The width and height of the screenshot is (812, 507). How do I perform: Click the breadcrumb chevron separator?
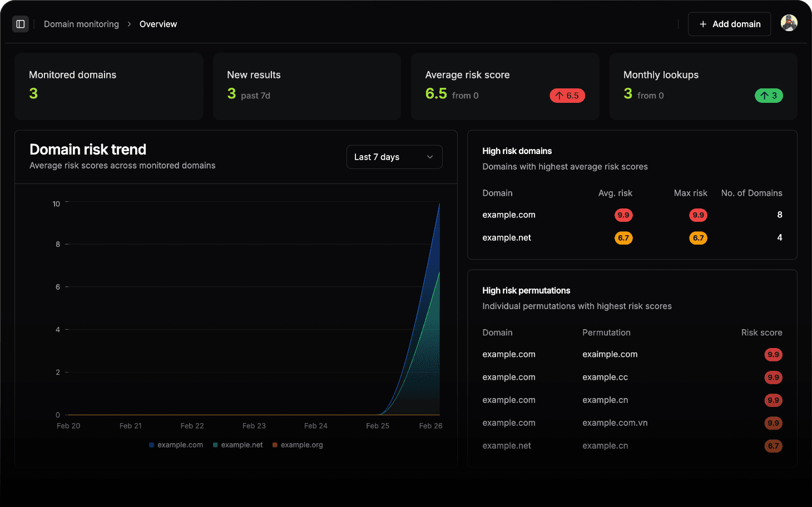pos(129,24)
